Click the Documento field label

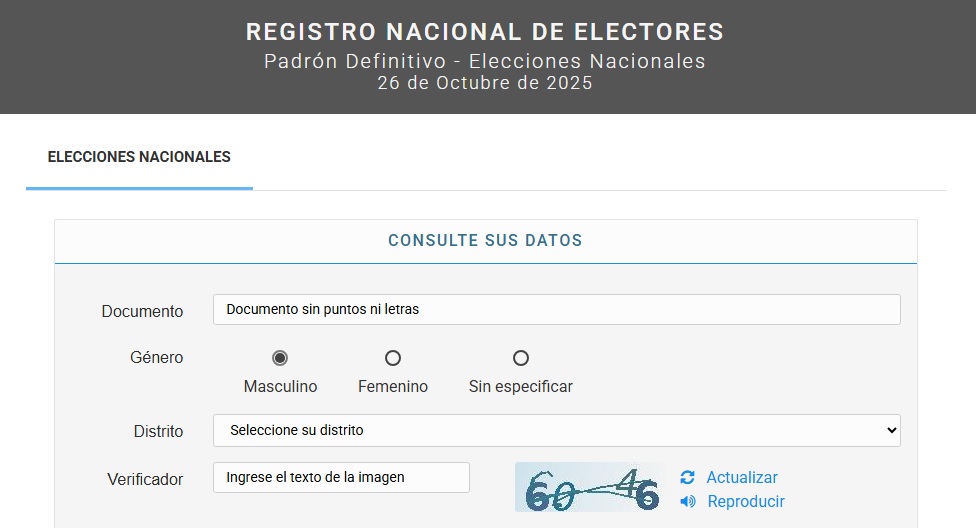[142, 312]
